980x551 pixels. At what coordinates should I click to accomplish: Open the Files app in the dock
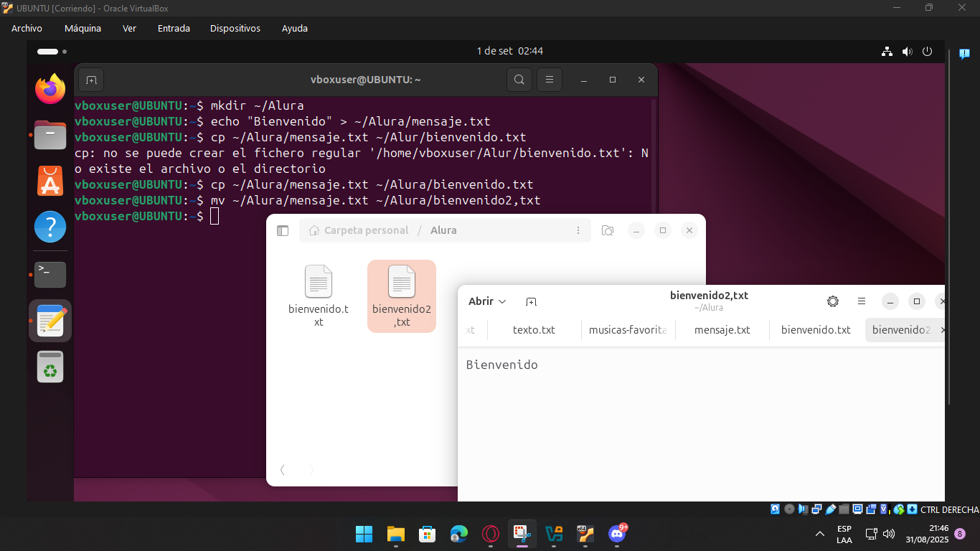pos(50,135)
